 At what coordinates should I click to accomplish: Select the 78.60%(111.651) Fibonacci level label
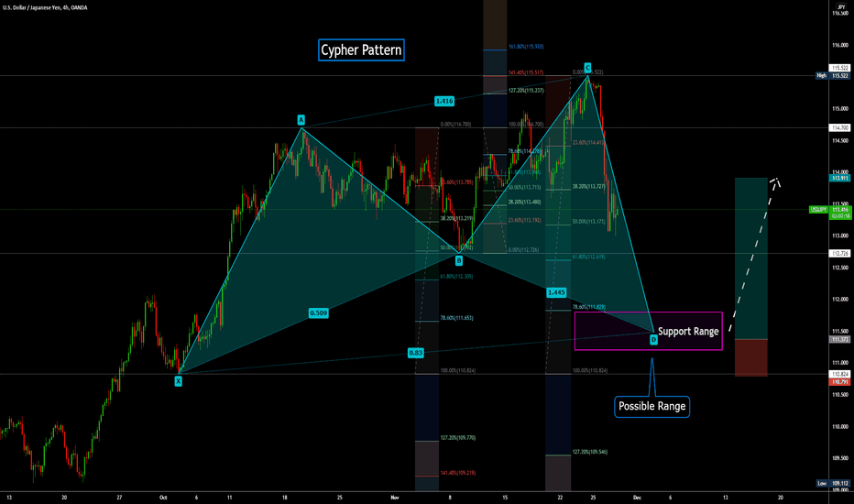456,318
